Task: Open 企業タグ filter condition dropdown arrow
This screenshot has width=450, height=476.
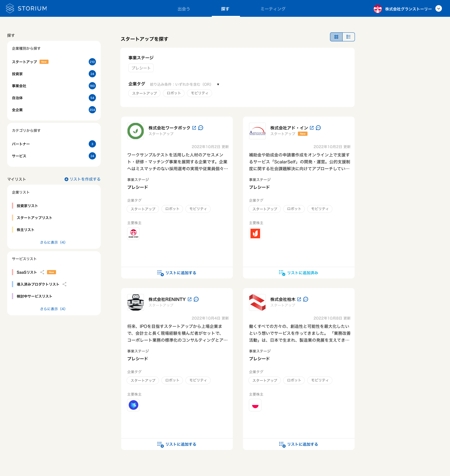Action: click(x=218, y=85)
